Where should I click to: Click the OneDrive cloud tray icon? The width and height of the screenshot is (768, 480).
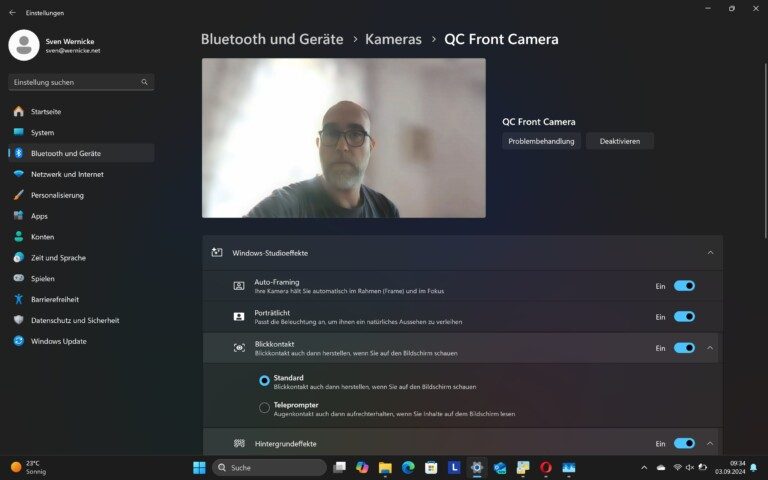coord(661,468)
